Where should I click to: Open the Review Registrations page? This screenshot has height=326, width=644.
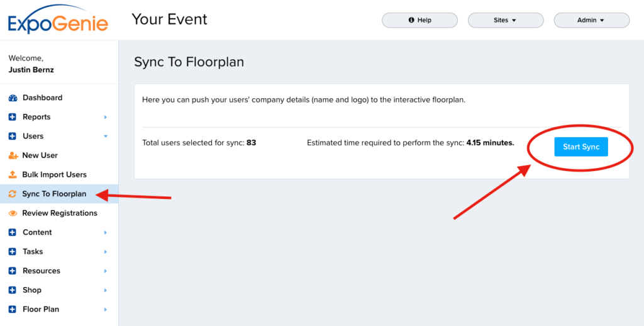[x=59, y=213]
